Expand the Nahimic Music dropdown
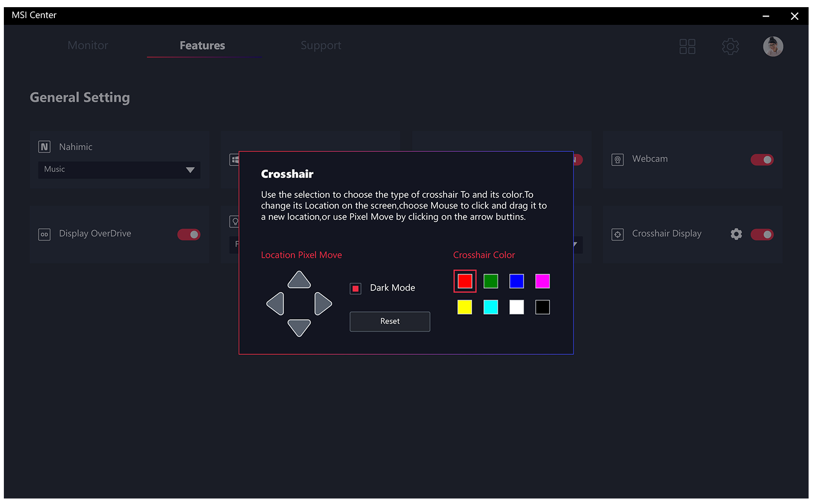813x504 pixels. (190, 170)
